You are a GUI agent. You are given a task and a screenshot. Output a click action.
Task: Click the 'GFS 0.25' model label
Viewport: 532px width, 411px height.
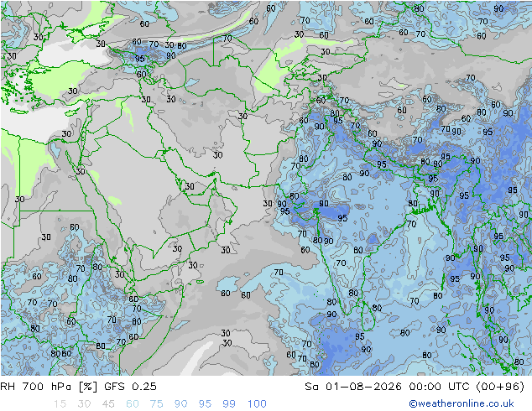[130, 386]
